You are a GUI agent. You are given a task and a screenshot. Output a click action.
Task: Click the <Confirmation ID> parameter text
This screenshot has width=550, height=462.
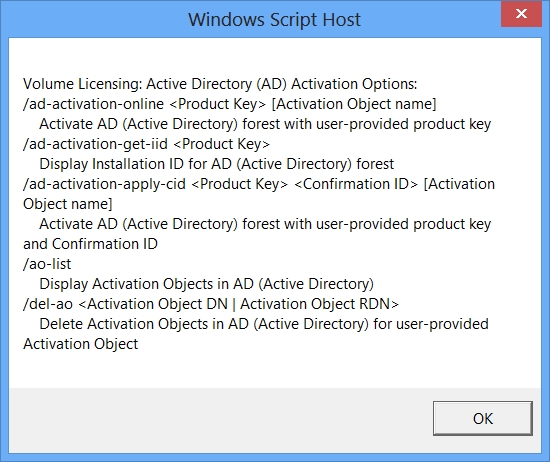coord(356,184)
